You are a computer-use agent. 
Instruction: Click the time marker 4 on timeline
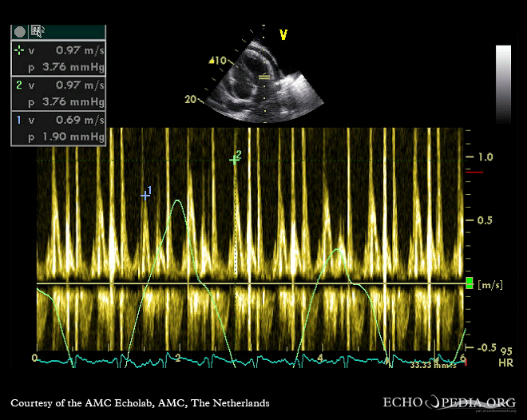point(320,357)
